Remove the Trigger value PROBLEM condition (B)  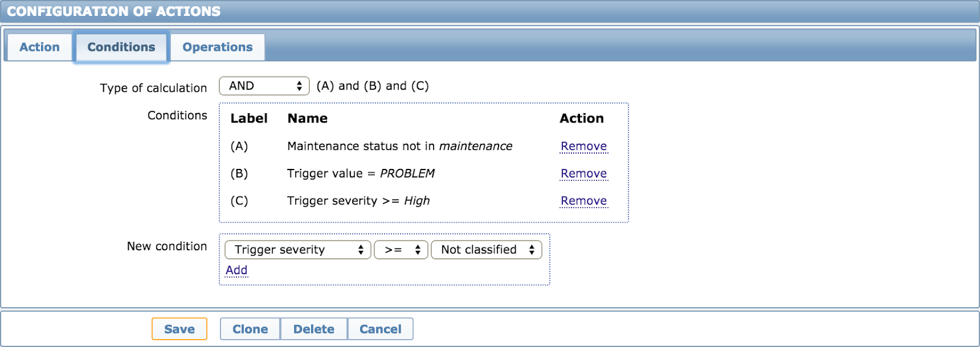(x=584, y=174)
